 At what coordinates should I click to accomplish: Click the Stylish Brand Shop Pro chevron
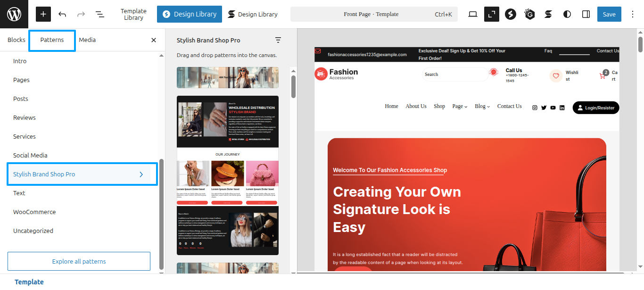(141, 174)
